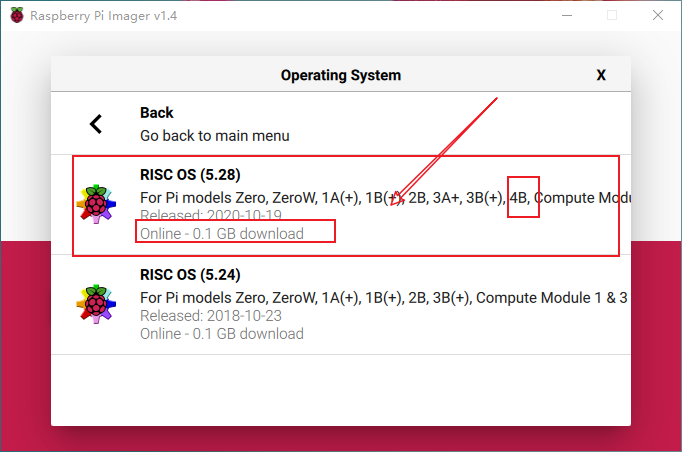The image size is (682, 452).
Task: Click the back chevron arrow icon
Action: [x=96, y=124]
